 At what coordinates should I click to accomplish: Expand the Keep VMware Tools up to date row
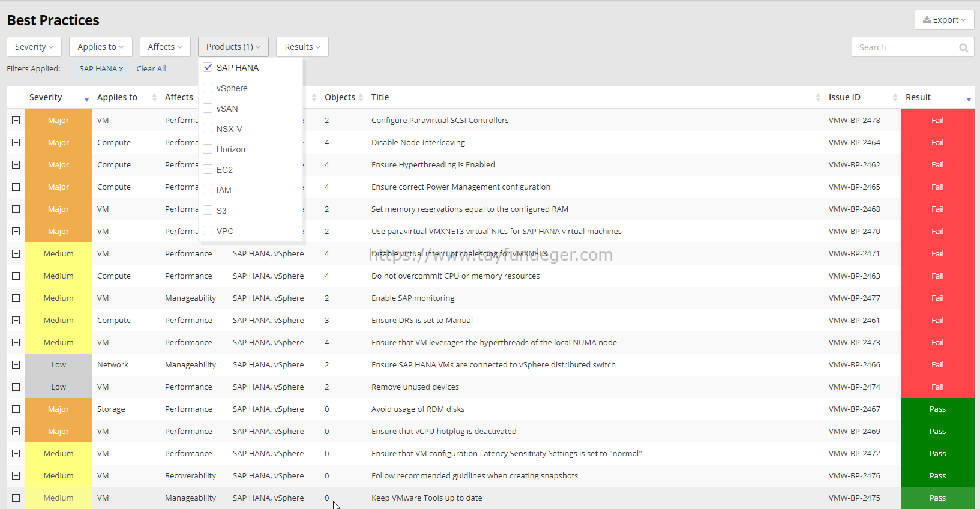tap(16, 498)
